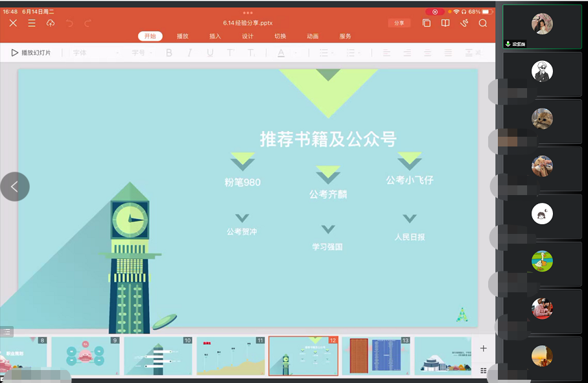Open the 插入 tab
This screenshot has width=588, height=383.
tap(215, 36)
